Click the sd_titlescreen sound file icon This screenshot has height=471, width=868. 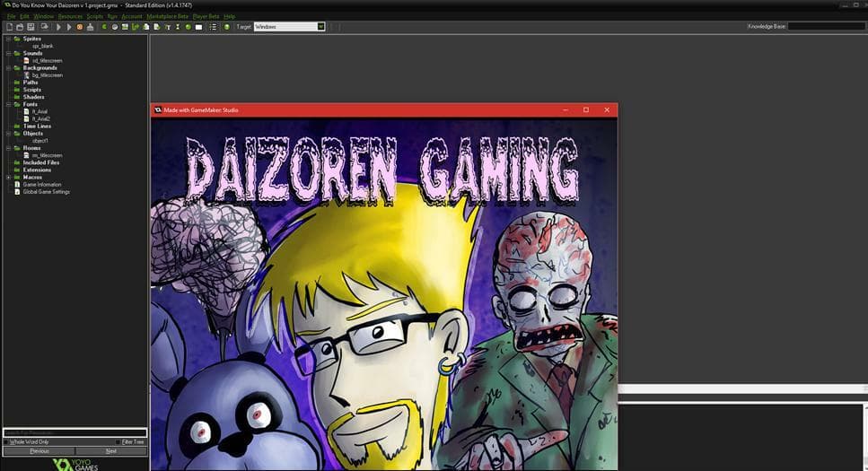pos(26,60)
